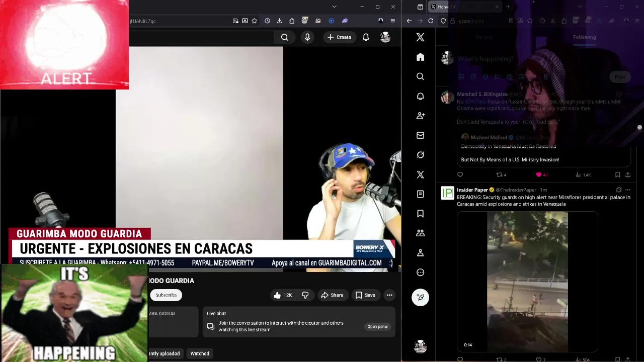Viewport: 644px width, 362px height.
Task: Select the Watched filter chip
Action: pos(200,353)
